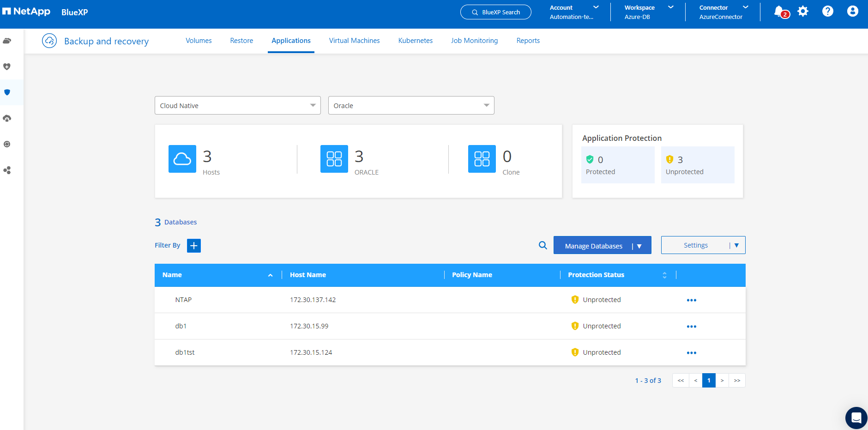
Task: Click the BlueXP Search field
Action: pos(495,12)
